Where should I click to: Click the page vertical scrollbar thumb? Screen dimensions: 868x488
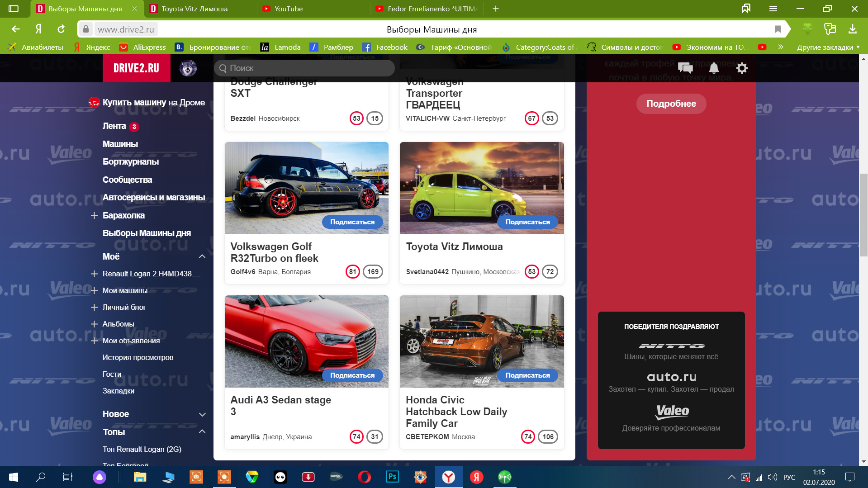[x=863, y=215]
